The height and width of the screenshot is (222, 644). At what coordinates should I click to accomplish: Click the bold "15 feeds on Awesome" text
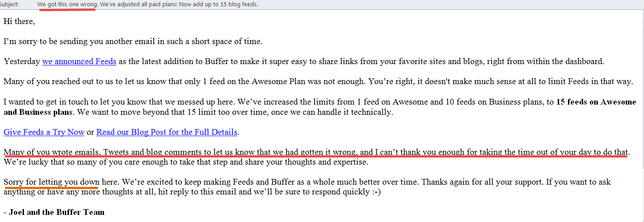(596, 101)
